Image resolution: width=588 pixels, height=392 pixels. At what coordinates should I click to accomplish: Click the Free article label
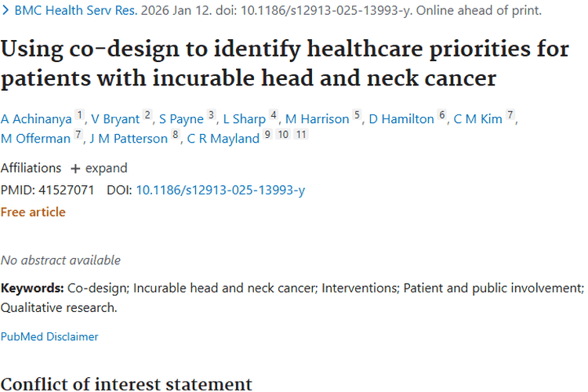click(33, 212)
